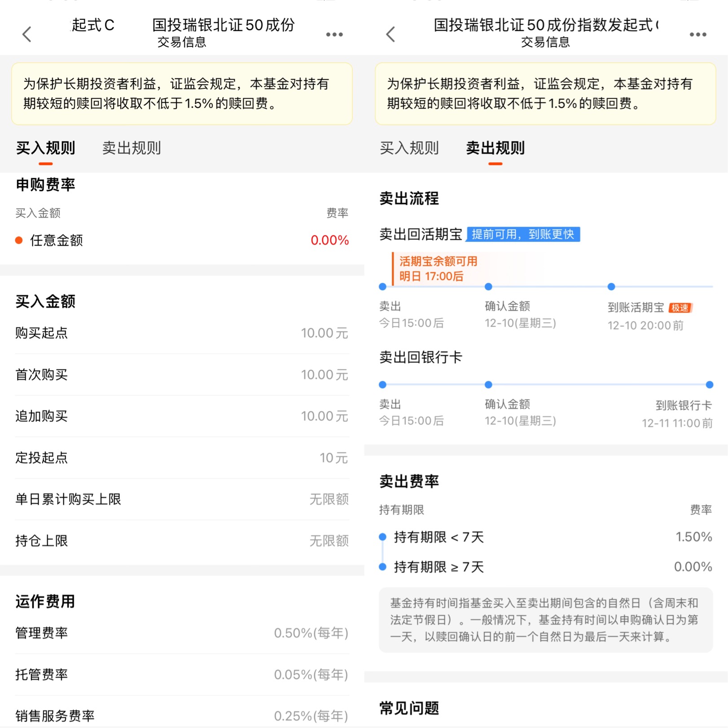The width and height of the screenshot is (728, 728).
Task: Select 卖出规则 tab on right screen
Action: [496, 148]
